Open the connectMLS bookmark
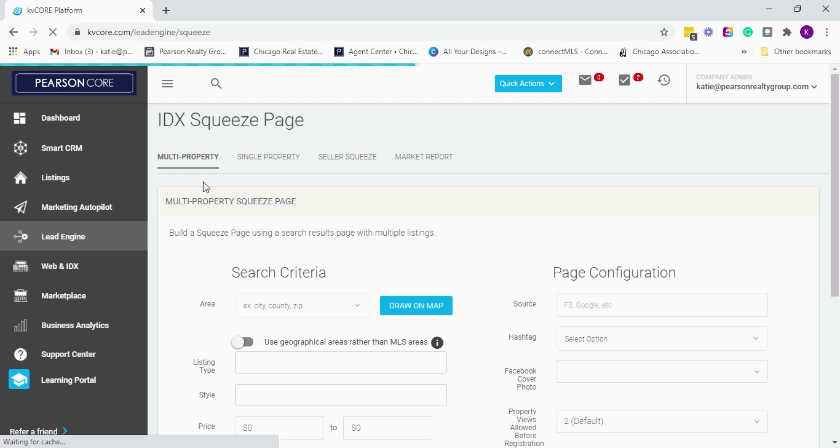This screenshot has height=448, width=840. (x=566, y=51)
